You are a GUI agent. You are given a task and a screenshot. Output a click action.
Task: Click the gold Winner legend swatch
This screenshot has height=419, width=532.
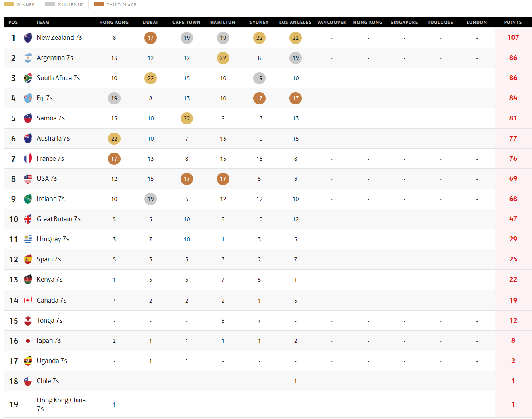(8, 5)
